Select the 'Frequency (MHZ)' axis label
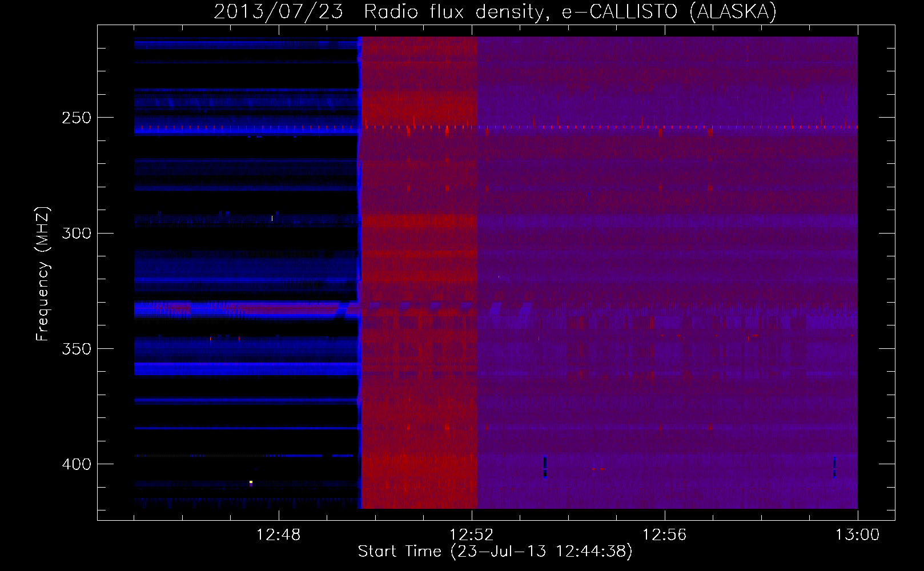 [x=43, y=274]
